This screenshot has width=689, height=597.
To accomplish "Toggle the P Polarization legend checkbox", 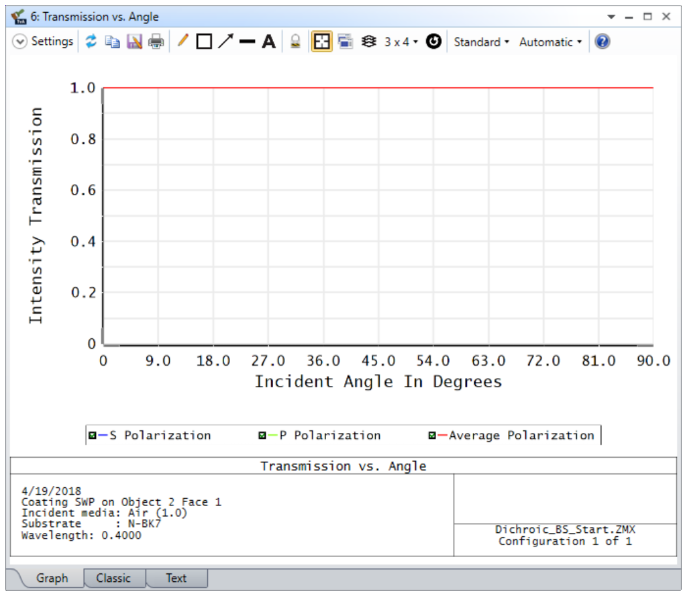I will tap(262, 436).
